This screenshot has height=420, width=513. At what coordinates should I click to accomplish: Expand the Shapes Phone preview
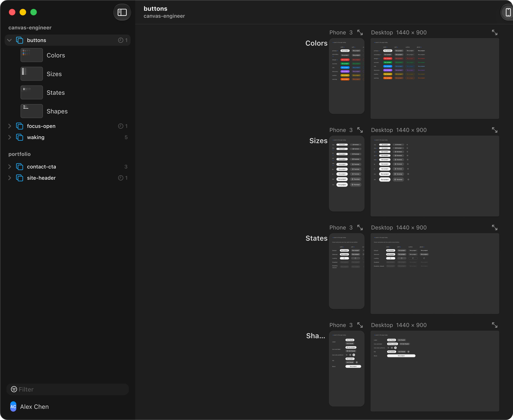(360, 325)
